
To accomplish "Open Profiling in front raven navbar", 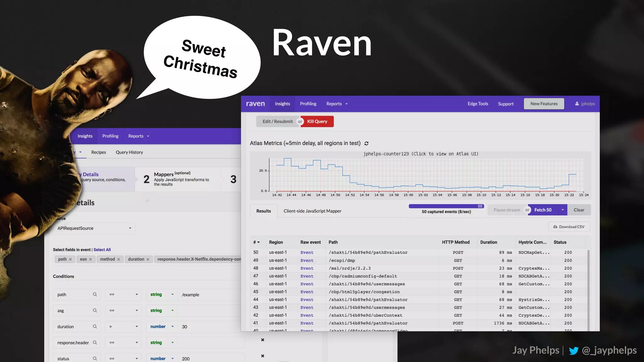I will coord(308,104).
